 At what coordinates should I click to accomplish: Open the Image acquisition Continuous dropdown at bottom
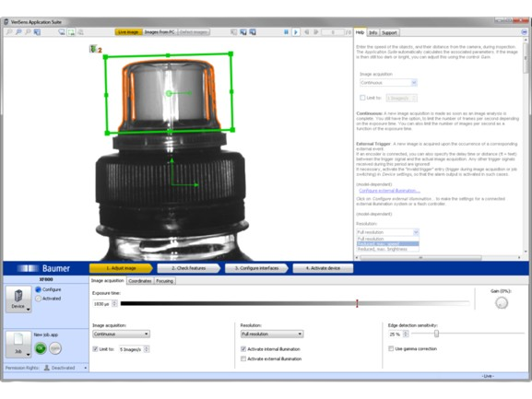coord(121,334)
